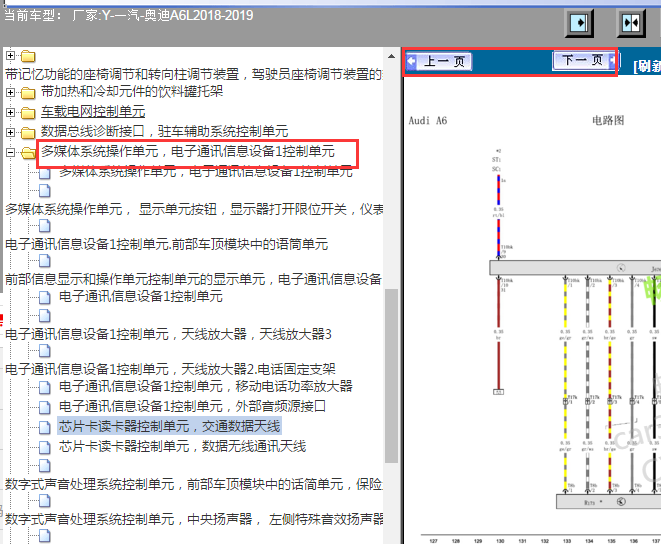Select the 多媒体系统操作单元，电子通讯信息设备1控制单元 folder label
661x544 pixels.
click(188, 151)
